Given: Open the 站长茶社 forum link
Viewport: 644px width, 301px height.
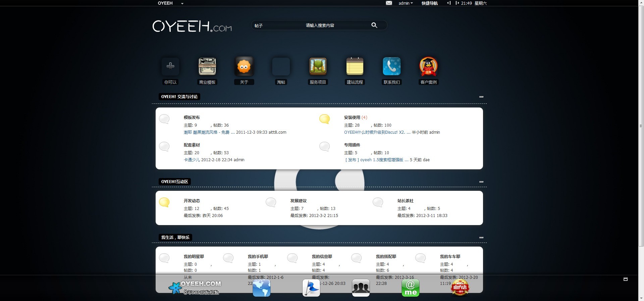Looking at the screenshot, I should coord(406,201).
